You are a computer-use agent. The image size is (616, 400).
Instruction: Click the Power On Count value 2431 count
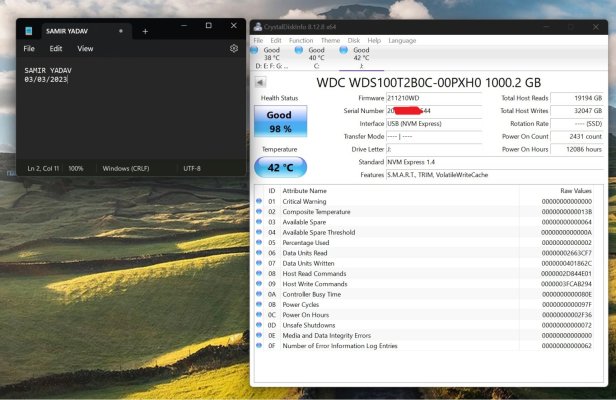tap(577, 136)
